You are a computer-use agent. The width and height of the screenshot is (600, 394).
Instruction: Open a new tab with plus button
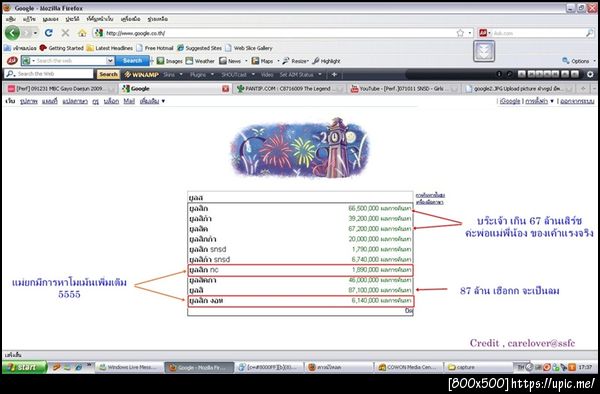(x=583, y=89)
